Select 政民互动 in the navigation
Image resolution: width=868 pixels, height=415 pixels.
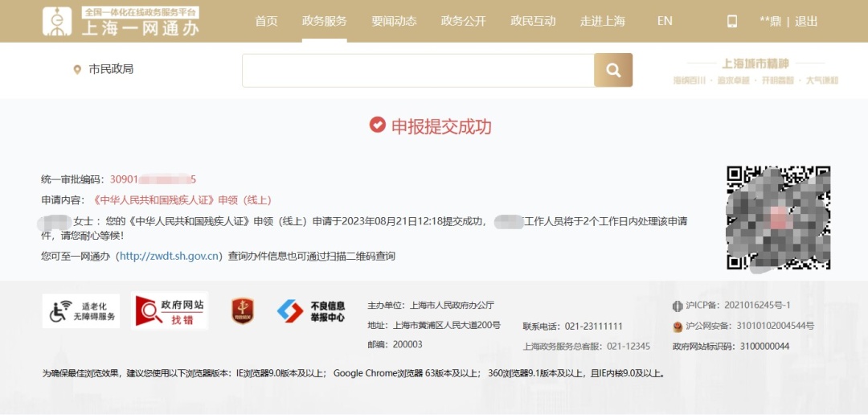(533, 21)
